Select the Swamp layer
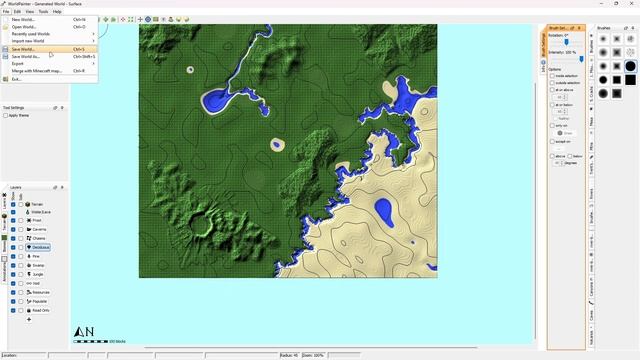Screen dimensions: 640x360 point(36,265)
